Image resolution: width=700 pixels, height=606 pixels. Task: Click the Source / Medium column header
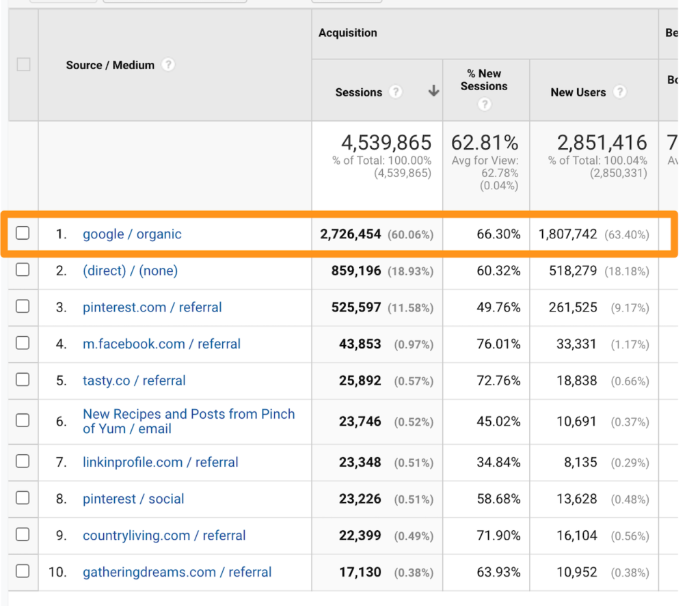pyautogui.click(x=110, y=65)
